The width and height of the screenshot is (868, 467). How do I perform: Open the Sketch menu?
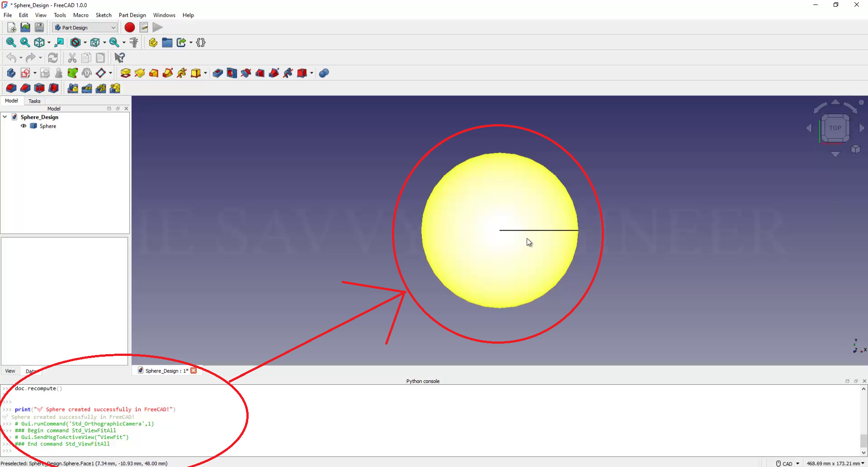point(103,15)
